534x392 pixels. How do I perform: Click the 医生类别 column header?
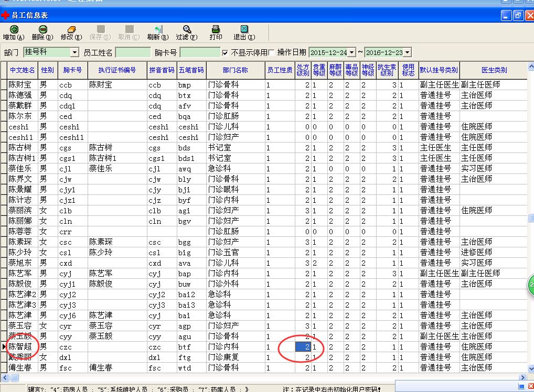click(494, 70)
